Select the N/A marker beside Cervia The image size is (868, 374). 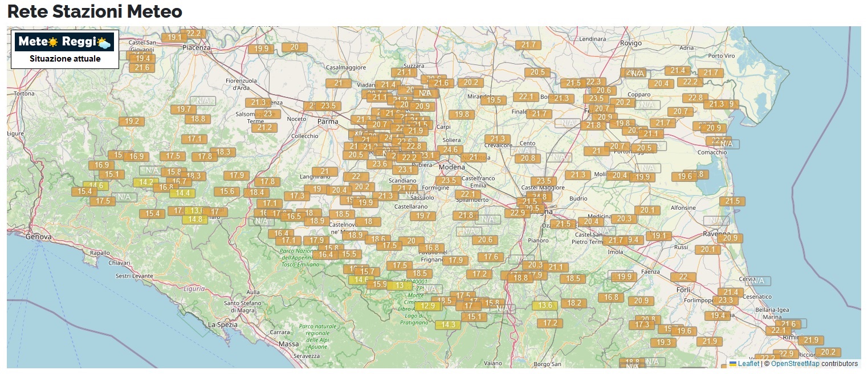[x=757, y=281]
